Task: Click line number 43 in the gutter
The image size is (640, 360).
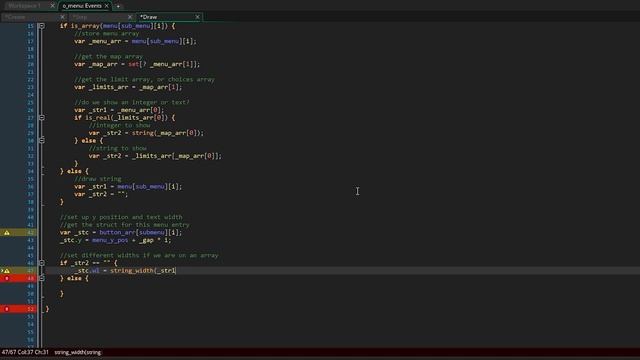Action: [31, 240]
